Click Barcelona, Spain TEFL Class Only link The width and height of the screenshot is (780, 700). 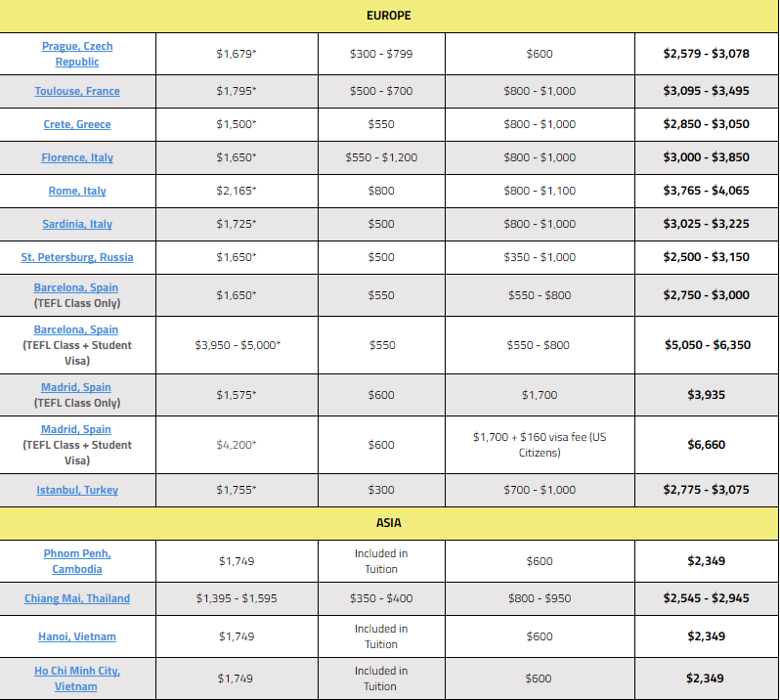pos(77,287)
